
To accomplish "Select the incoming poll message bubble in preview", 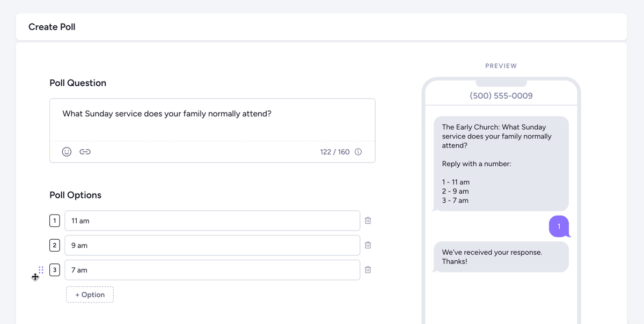I will tap(501, 164).
